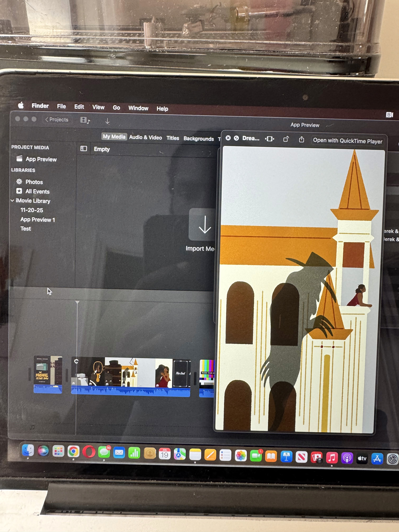
Task: Select the long middle clip in the timeline
Action: coord(131,377)
